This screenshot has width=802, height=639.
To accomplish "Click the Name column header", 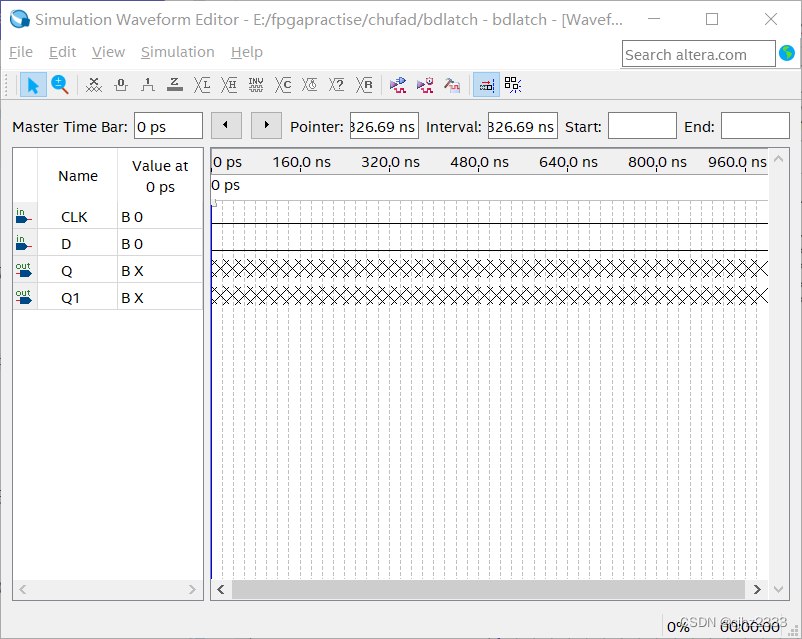I will coord(78,176).
